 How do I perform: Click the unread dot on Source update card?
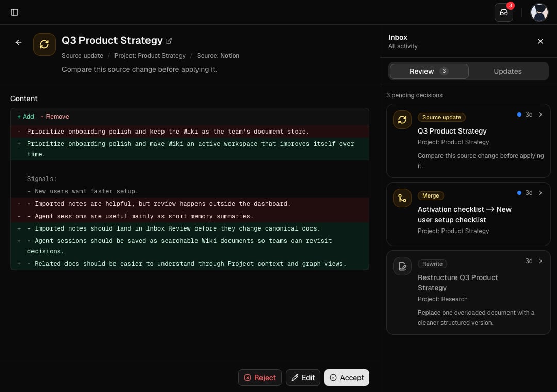click(519, 115)
